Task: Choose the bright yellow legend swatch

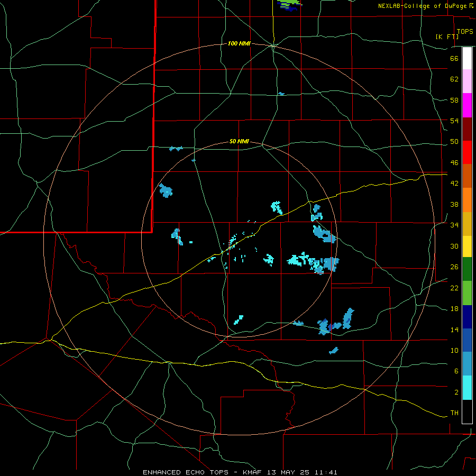Action: [x=467, y=246]
